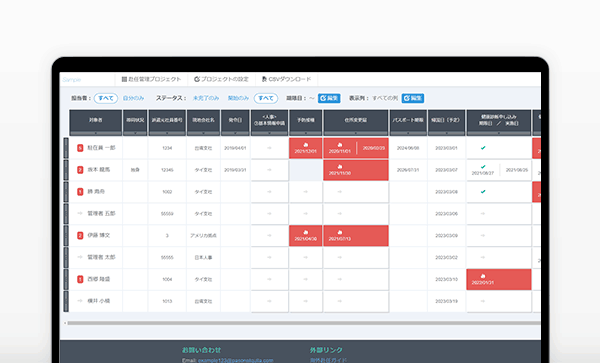Click row handle left of 伊藤 博文
Viewport: 600px width, 363px height.
(x=66, y=236)
